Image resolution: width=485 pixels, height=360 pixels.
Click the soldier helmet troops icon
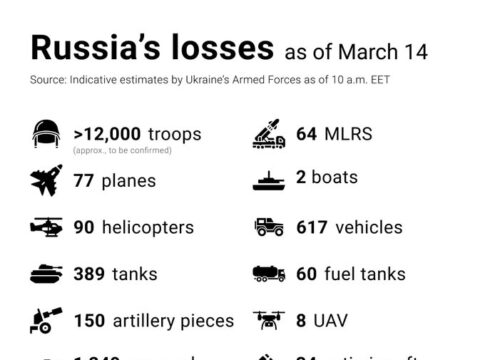tap(46, 134)
